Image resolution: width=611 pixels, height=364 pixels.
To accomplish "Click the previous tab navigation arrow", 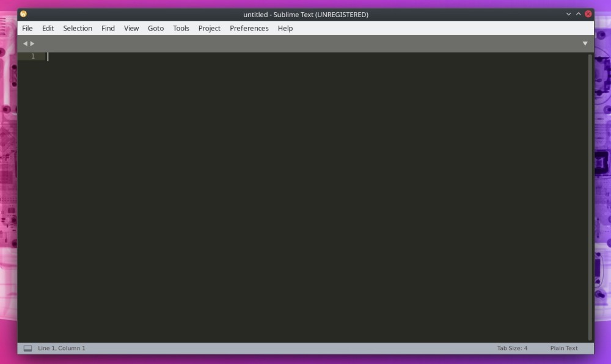I will 24,43.
